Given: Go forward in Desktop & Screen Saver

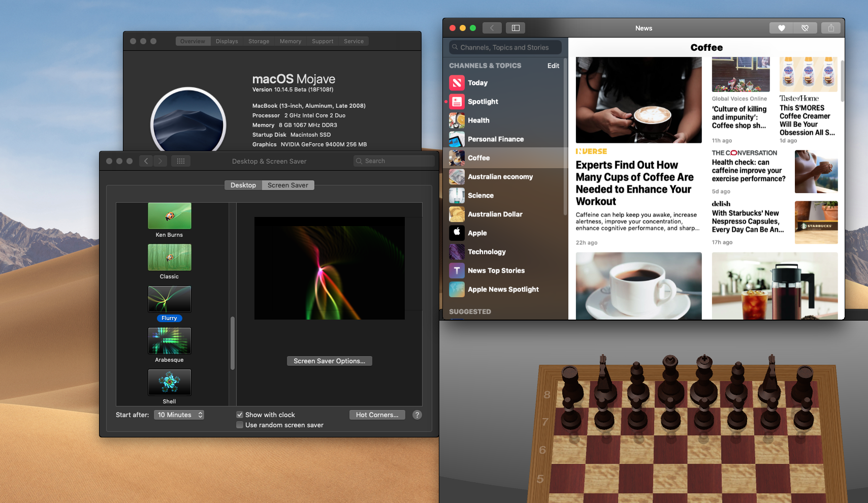Looking at the screenshot, I should (x=160, y=161).
